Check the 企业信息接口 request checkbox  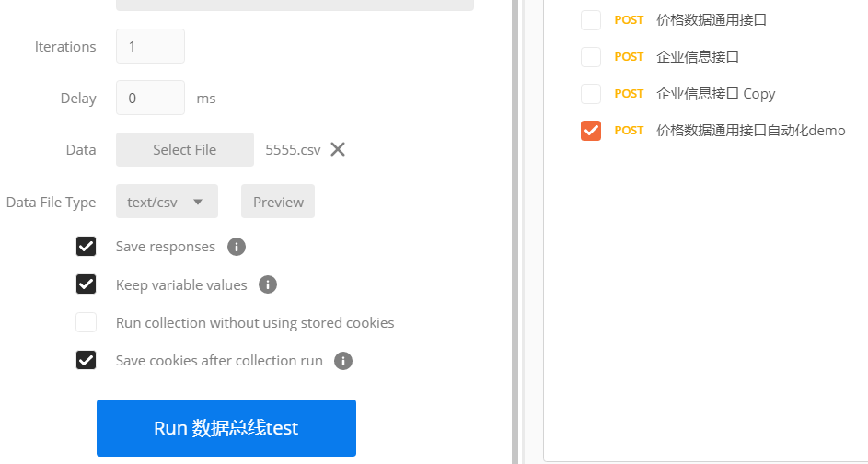pos(591,57)
